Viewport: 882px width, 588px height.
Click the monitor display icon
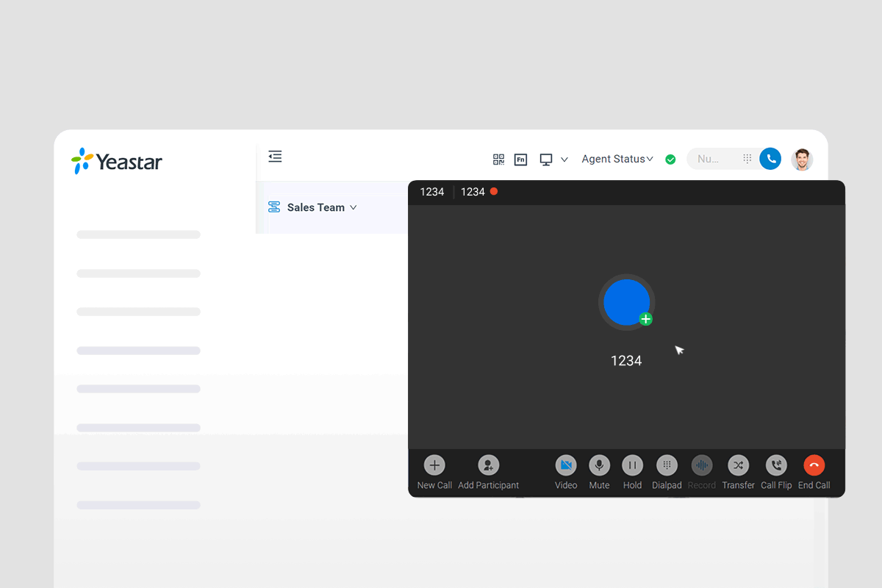tap(546, 159)
